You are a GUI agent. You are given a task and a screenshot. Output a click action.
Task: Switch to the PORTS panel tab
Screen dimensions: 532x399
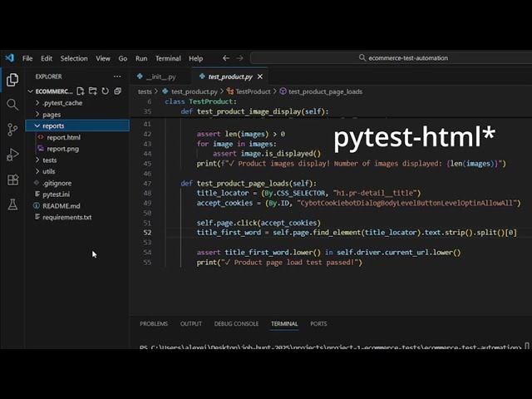318,323
